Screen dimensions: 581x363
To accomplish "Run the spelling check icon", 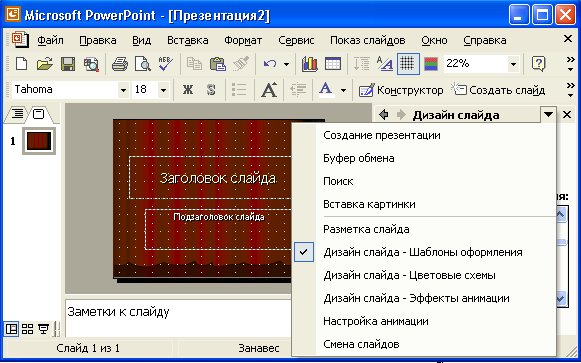I will coord(165,64).
